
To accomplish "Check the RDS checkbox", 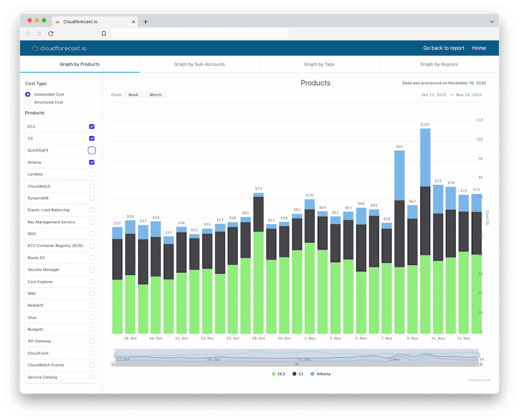I will point(92,234).
